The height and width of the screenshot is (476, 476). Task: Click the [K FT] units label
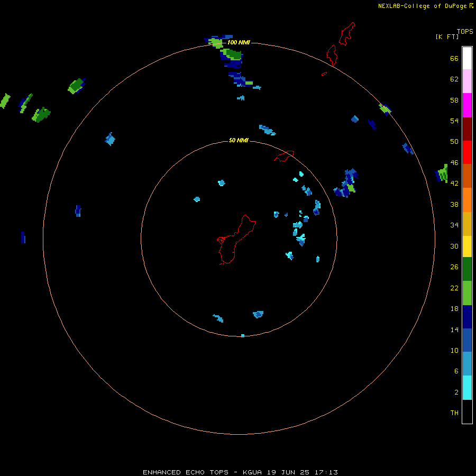447,36
